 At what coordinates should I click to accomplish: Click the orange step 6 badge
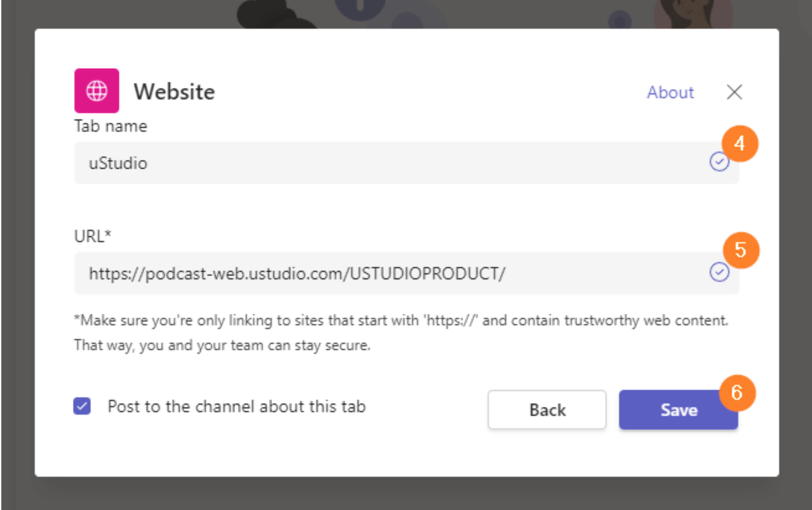[x=737, y=393]
